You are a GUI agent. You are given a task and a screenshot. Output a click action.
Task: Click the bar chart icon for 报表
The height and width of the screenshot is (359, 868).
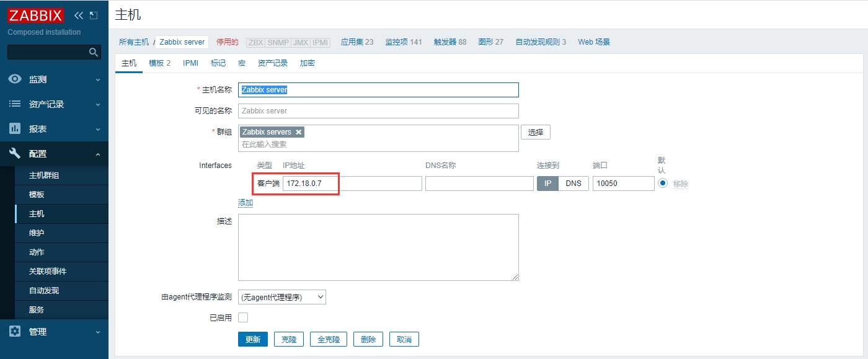coord(15,129)
